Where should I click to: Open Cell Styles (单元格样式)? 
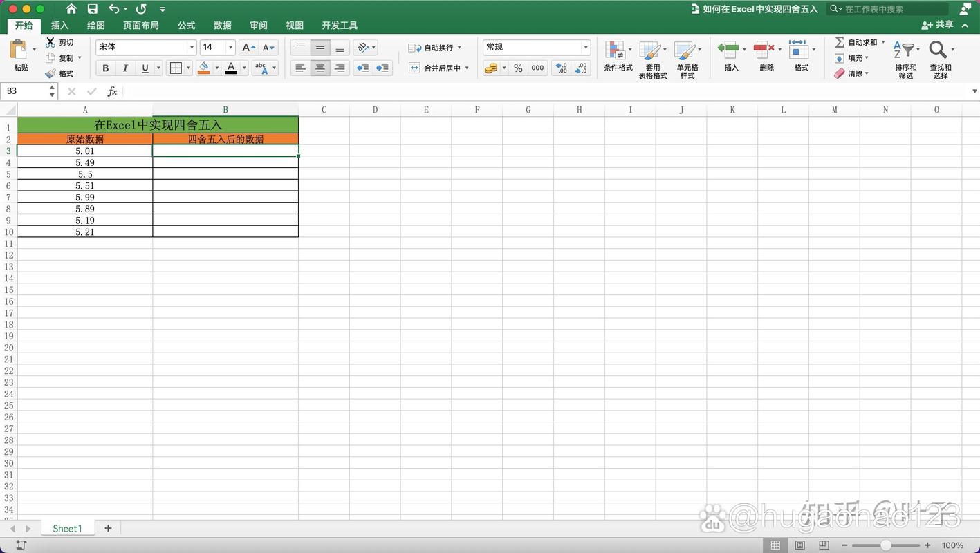[687, 60]
